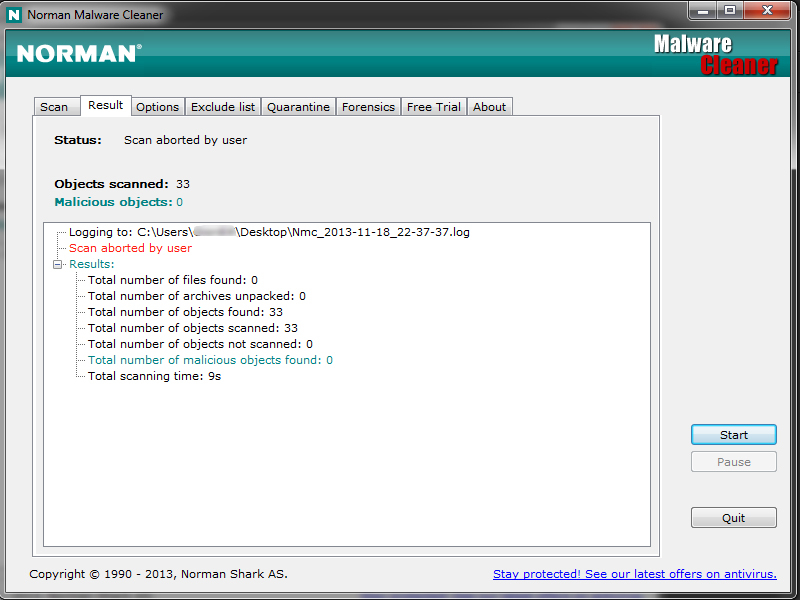Open the latest antivirus offers link
The height and width of the screenshot is (600, 800).
click(634, 574)
